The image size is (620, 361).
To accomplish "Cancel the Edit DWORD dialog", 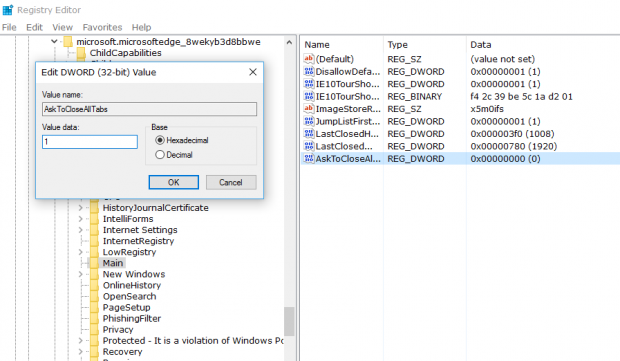I will click(x=231, y=182).
